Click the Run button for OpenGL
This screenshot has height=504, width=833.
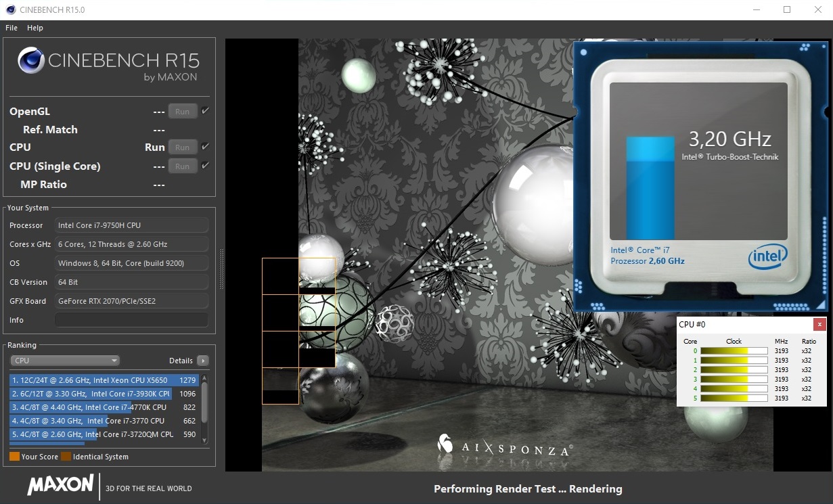183,112
